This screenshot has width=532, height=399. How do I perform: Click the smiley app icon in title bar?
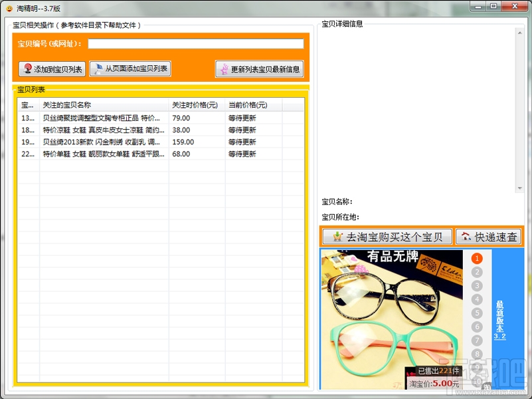click(9, 8)
